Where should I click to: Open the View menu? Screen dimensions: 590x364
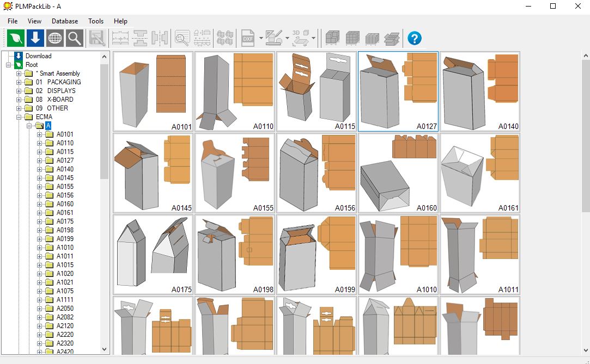click(35, 21)
